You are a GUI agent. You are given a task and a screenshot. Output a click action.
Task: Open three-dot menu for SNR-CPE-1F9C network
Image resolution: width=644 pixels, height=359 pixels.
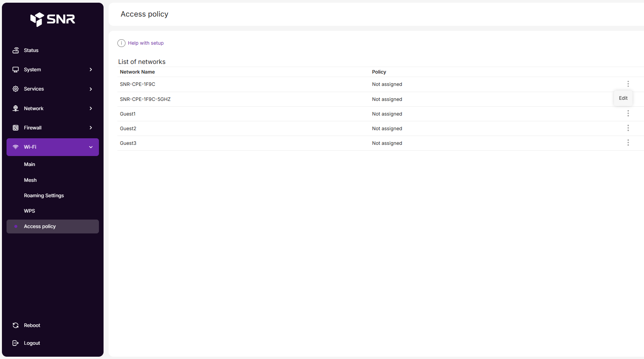point(628,84)
